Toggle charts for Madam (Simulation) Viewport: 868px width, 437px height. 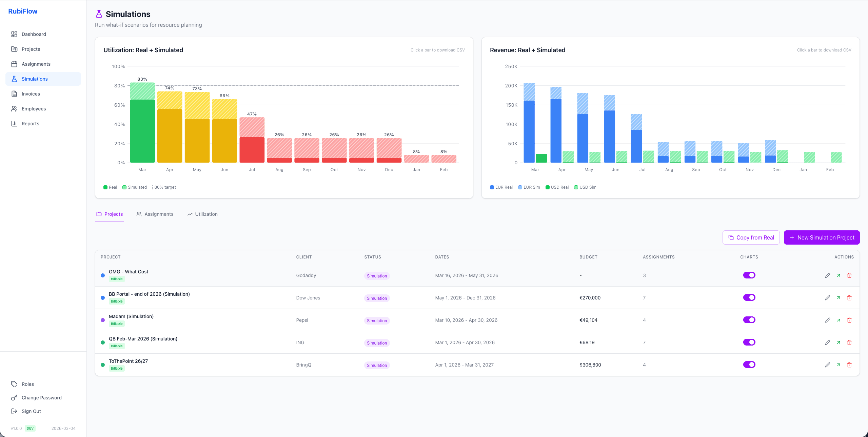click(x=749, y=319)
